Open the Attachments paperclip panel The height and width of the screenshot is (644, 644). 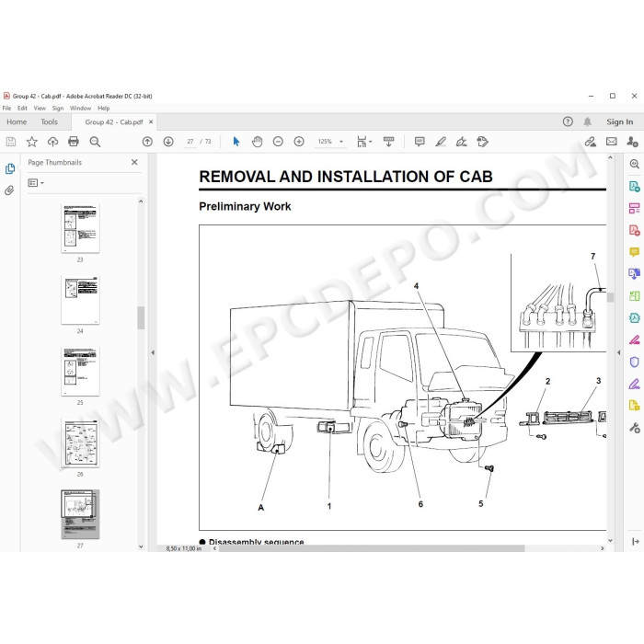click(10, 190)
